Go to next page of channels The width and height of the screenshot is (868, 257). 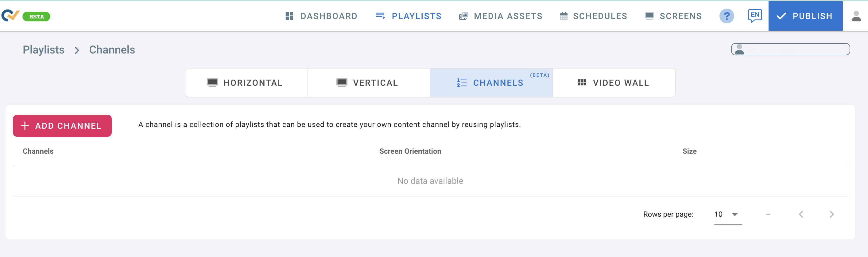point(831,215)
